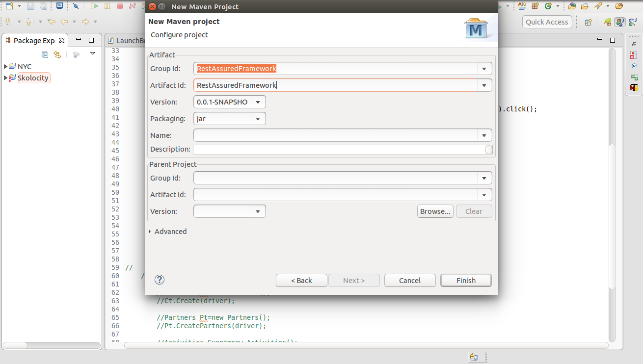Click the Browse... button
The image size is (643, 364).
tap(435, 211)
